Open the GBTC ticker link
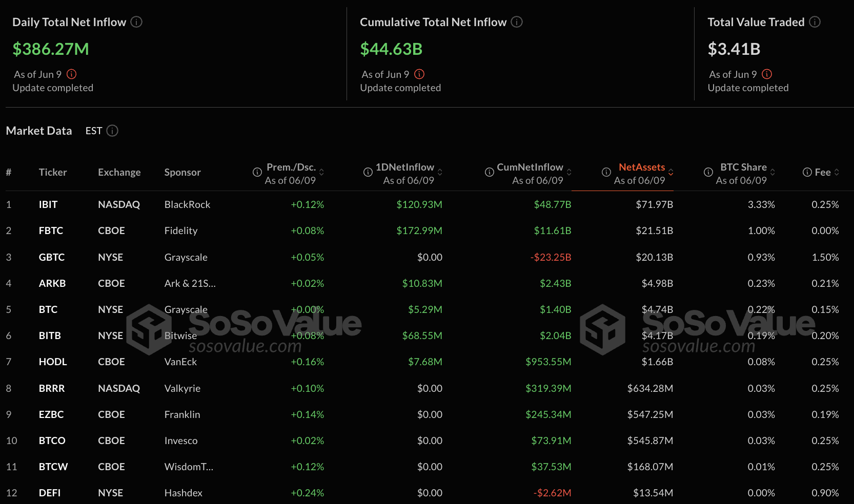This screenshot has width=854, height=504. [52, 257]
